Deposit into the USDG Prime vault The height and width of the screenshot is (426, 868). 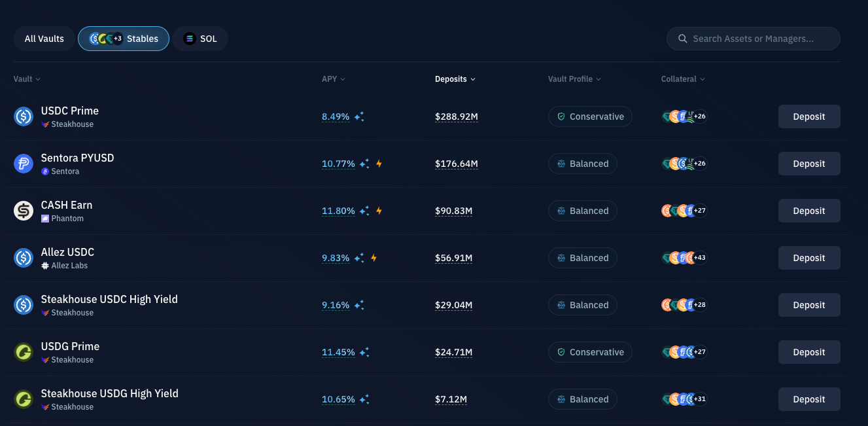pos(809,352)
